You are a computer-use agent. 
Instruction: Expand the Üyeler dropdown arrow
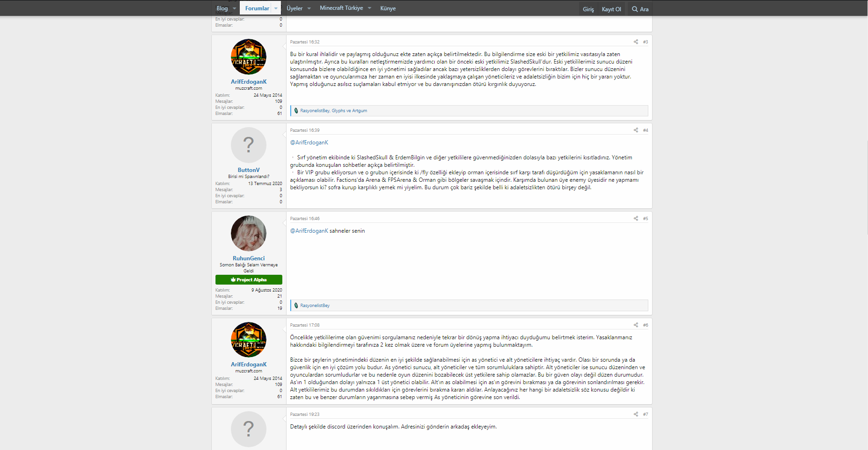pyautogui.click(x=309, y=8)
